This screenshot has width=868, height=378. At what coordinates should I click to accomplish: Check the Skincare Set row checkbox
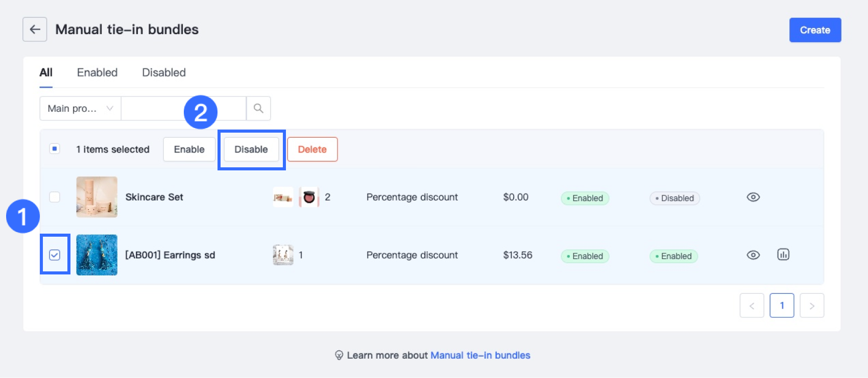[x=55, y=197]
